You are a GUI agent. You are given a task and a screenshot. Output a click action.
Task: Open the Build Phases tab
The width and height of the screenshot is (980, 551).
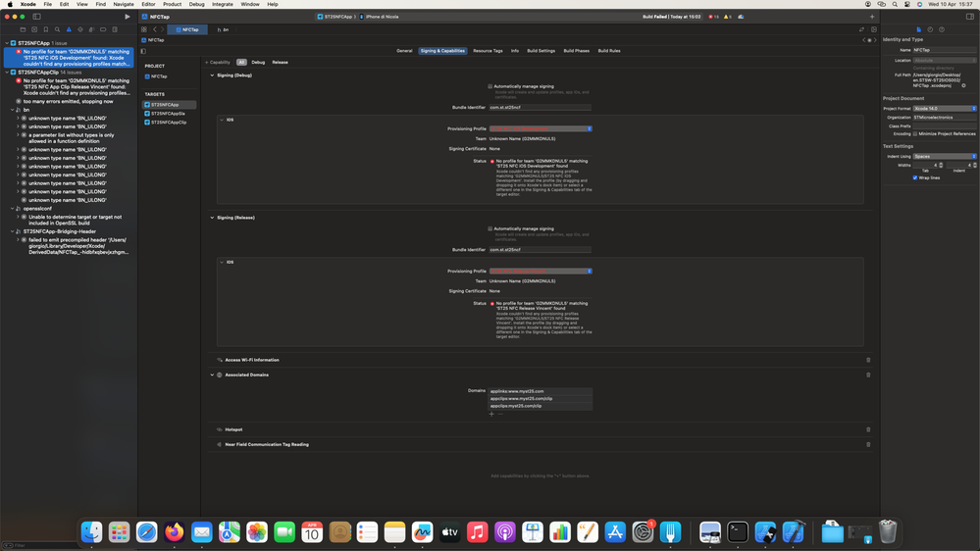pyautogui.click(x=576, y=51)
